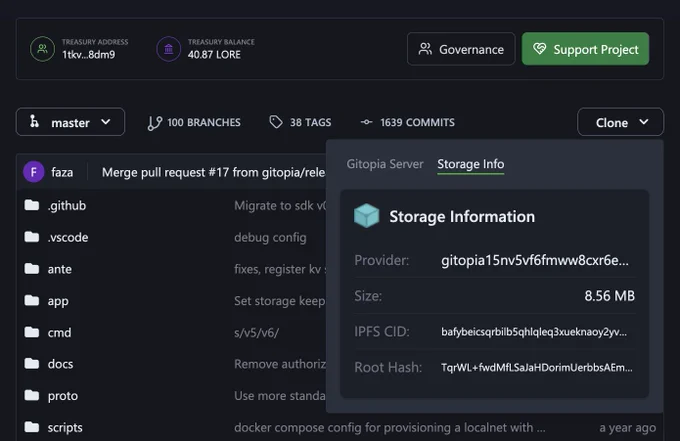Click the IPFS CID value bafybeicsqrbilb5...
The width and height of the screenshot is (680, 441).
(x=534, y=332)
